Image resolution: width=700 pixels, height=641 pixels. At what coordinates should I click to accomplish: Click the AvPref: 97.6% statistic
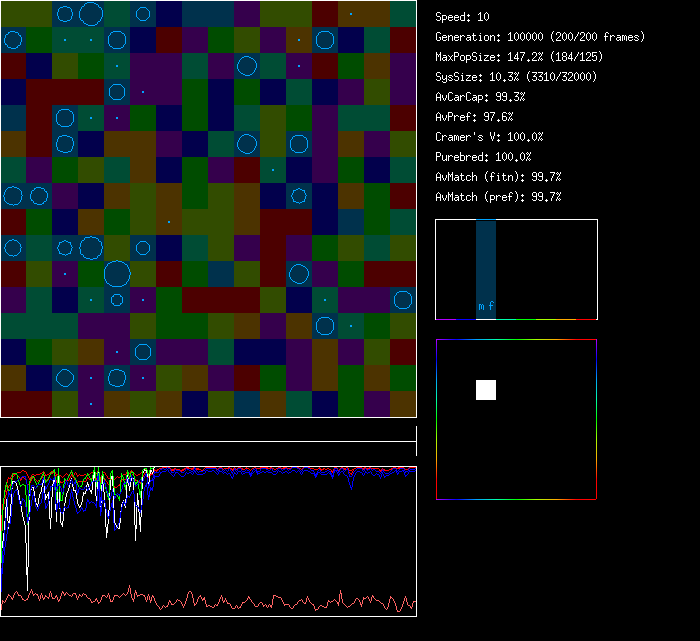pyautogui.click(x=474, y=117)
